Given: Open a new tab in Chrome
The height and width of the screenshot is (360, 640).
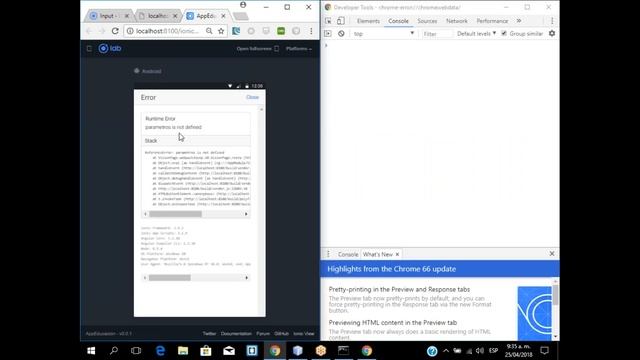Looking at the screenshot, I should (241, 16).
